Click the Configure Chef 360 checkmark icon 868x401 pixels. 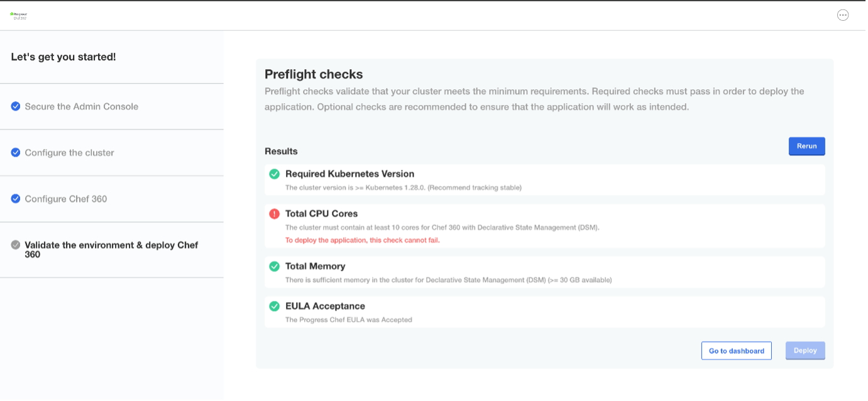[16, 199]
